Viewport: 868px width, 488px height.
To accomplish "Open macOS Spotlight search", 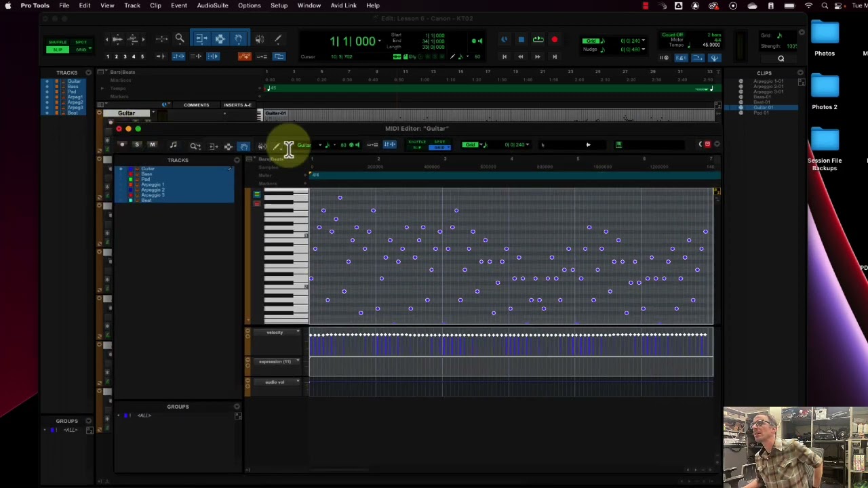I will [825, 5].
